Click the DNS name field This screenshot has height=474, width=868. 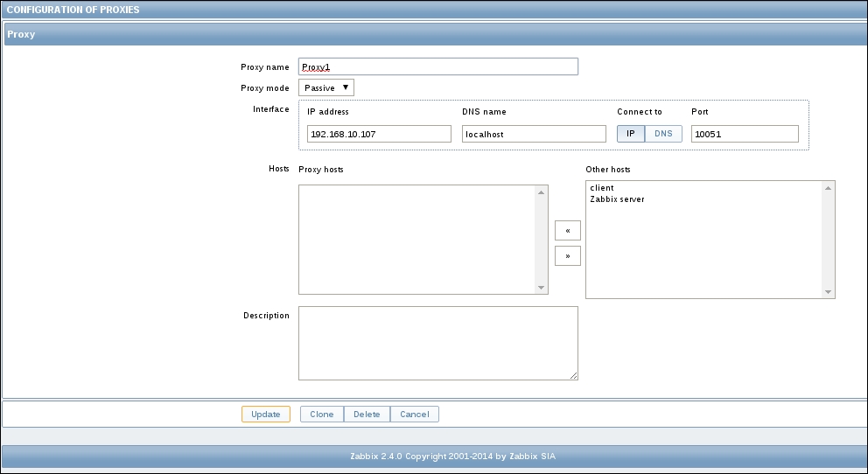point(534,134)
